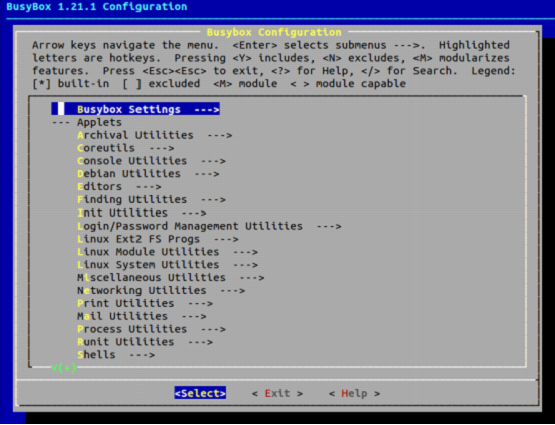Viewport: 555px width, 425px height.
Task: Open Networking Utilities submenu
Action: 161,290
